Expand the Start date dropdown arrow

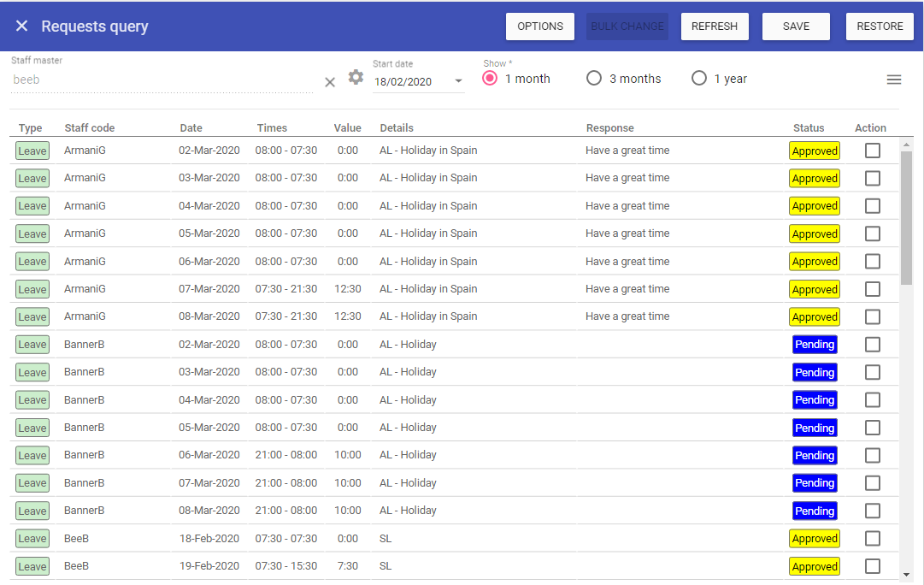point(458,82)
